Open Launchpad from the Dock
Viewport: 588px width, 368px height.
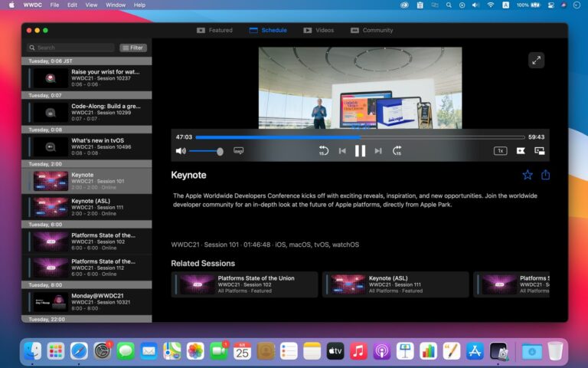(x=56, y=351)
